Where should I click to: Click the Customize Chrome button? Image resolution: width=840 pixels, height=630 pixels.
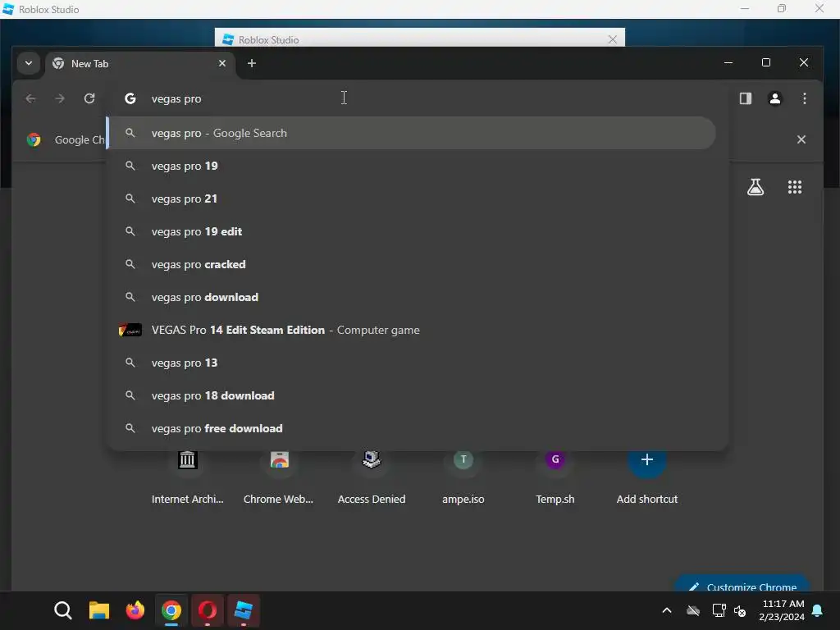pyautogui.click(x=742, y=585)
